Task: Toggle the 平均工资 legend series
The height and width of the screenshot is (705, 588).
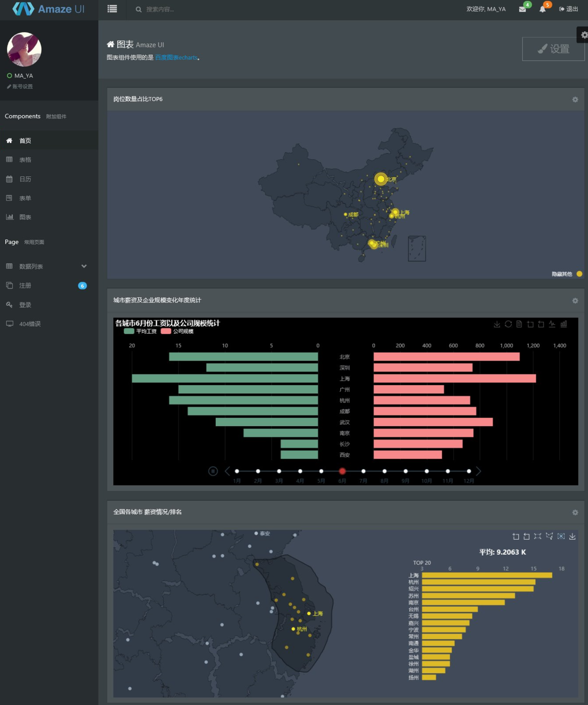Action: pos(140,331)
